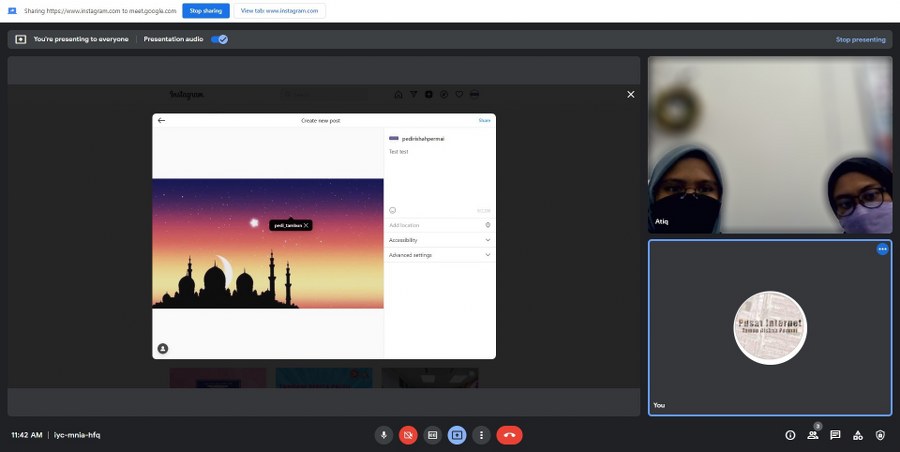Click meeting code iyc-mnia-hfq
Viewport: 900px width, 452px height.
point(77,435)
